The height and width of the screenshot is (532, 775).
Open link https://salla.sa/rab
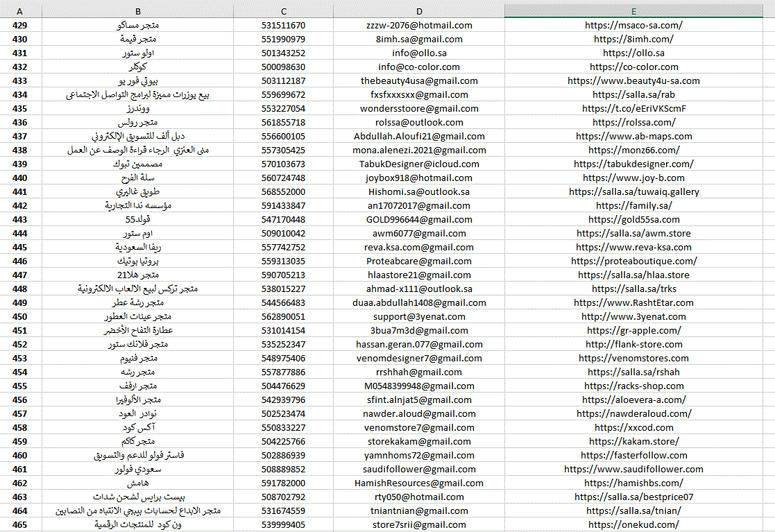coord(633,94)
